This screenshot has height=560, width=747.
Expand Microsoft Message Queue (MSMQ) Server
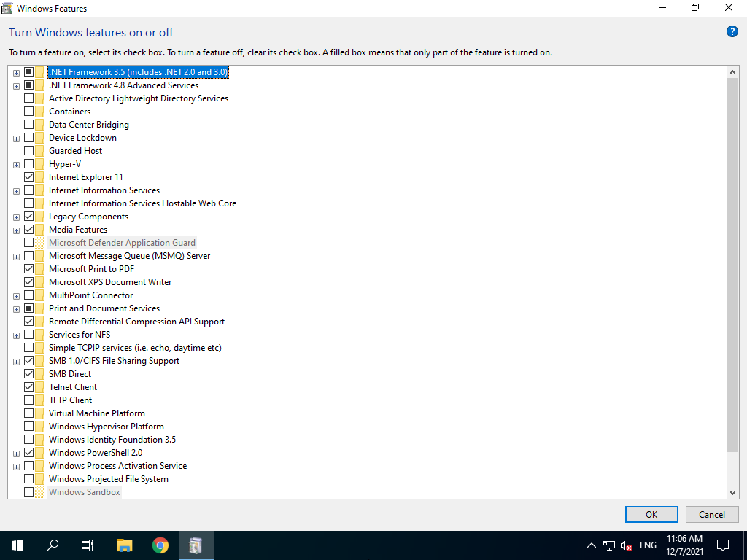(16, 257)
